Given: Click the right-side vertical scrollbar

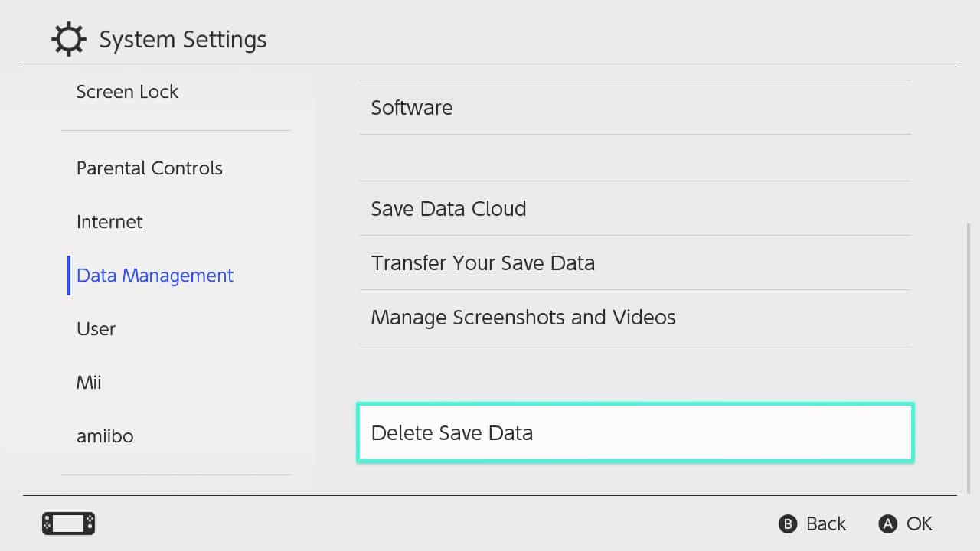Looking at the screenshot, I should (968, 359).
